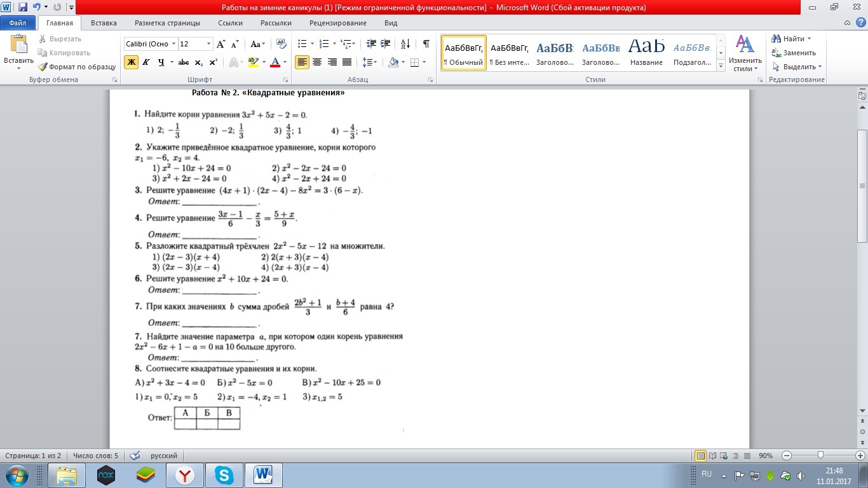Apply the yellow text highlight color
Viewport: 868px width, 488px height.
[x=253, y=62]
